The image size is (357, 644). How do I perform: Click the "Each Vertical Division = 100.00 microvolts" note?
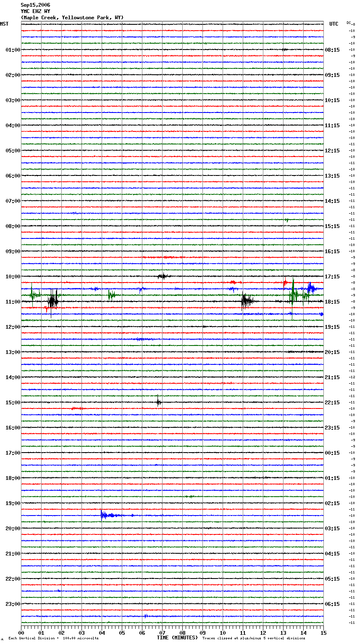pyautogui.click(x=53, y=638)
